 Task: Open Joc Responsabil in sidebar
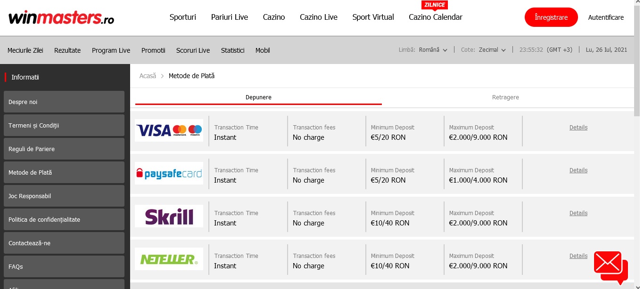[64, 196]
